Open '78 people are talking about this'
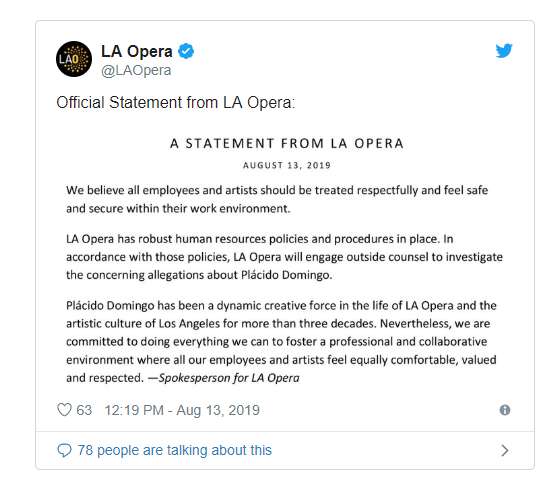The image size is (543, 485). coord(175,450)
